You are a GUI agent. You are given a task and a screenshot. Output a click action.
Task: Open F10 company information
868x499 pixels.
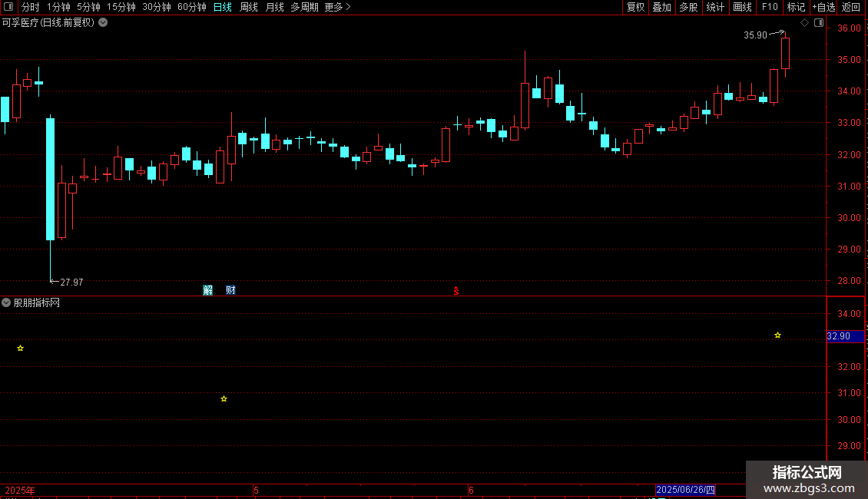(x=770, y=7)
